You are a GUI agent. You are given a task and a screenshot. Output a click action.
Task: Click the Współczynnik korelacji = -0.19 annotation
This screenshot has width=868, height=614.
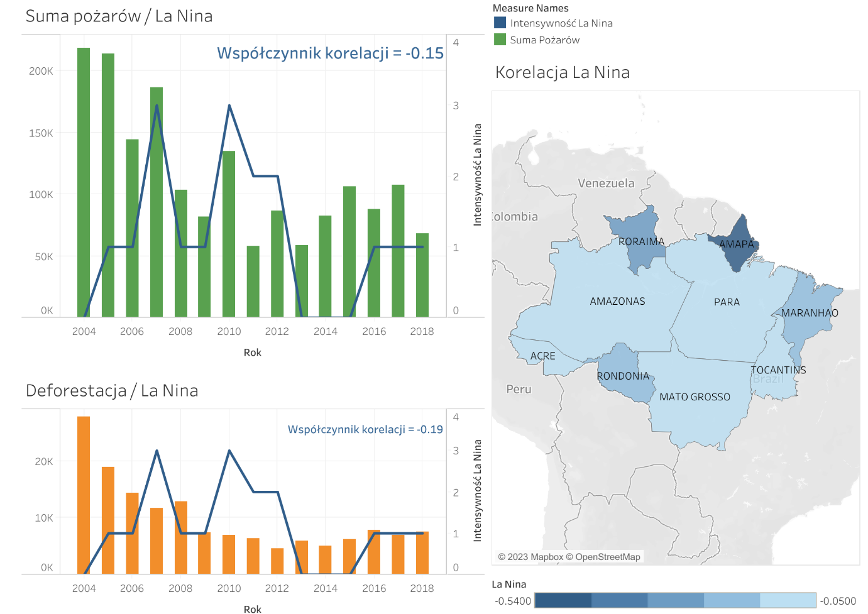point(365,430)
